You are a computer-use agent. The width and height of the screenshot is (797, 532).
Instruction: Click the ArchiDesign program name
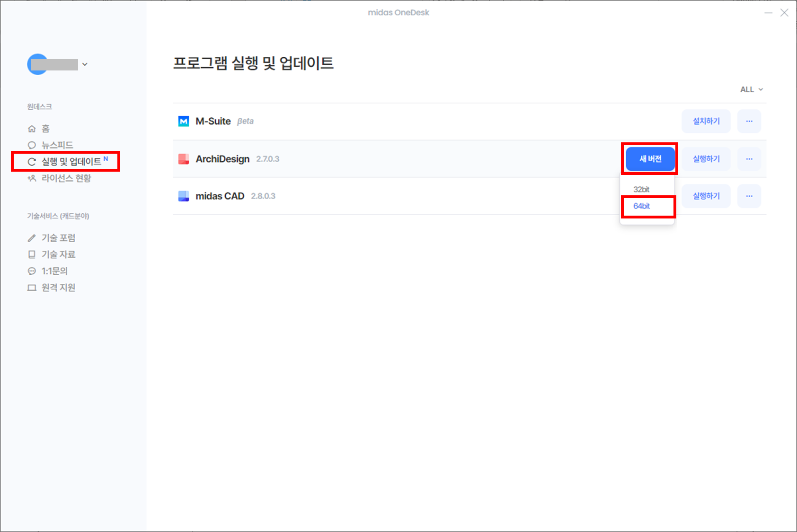coord(222,159)
